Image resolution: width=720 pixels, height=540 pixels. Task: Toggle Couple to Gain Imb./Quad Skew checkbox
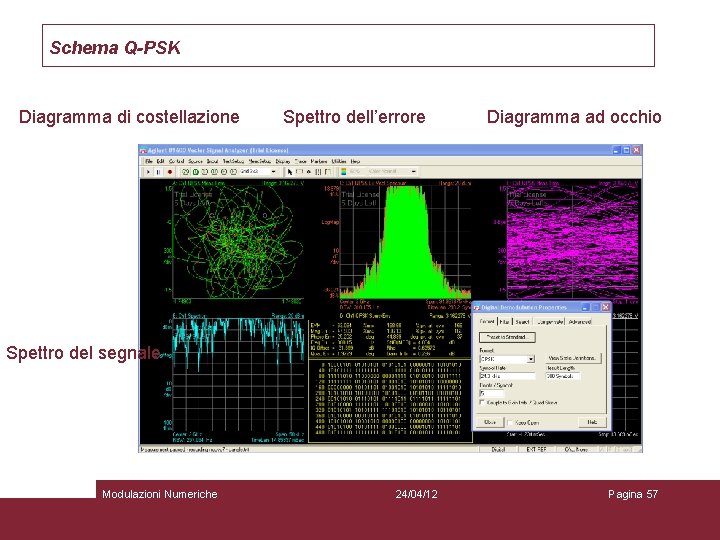[x=482, y=402]
